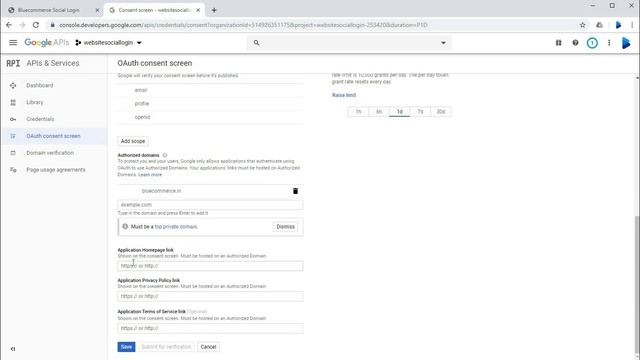
Task: Select the 1d time range tab
Action: coord(400,111)
